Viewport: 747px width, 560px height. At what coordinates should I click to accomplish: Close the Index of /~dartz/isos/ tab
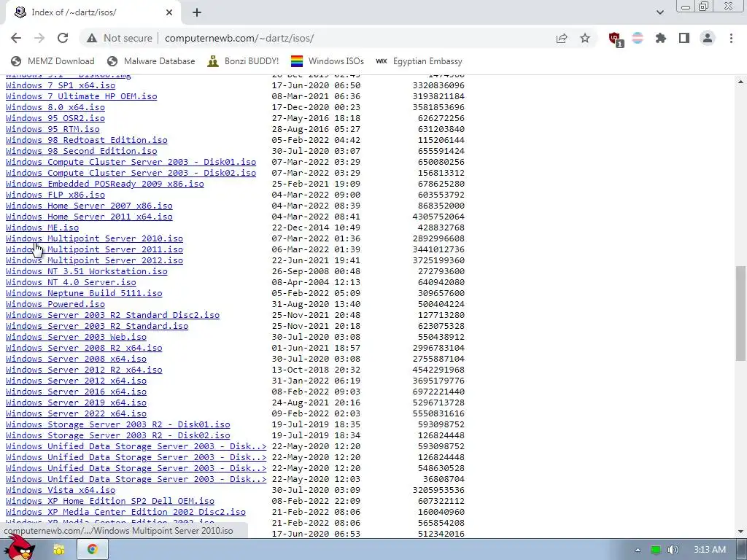click(x=169, y=12)
